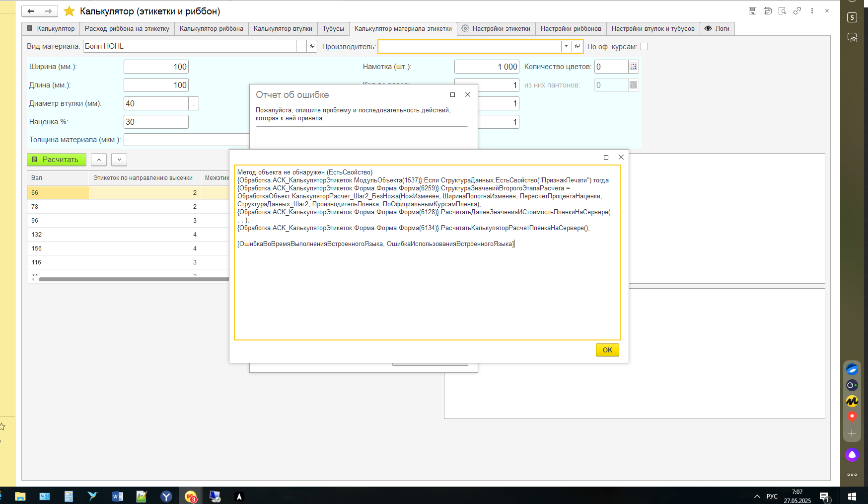Screen dimensions: 868x504
Task: Click the ellipsis selector for Диаметр втулки
Action: coord(193,103)
